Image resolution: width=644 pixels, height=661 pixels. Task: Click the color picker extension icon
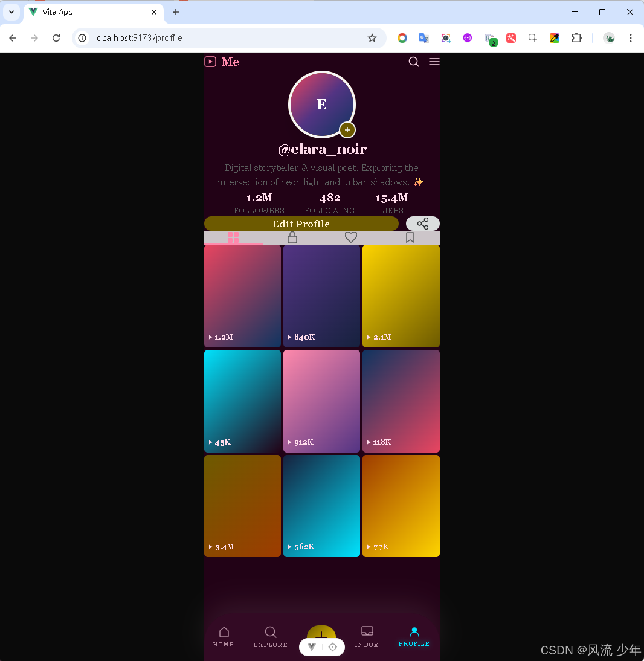[555, 38]
